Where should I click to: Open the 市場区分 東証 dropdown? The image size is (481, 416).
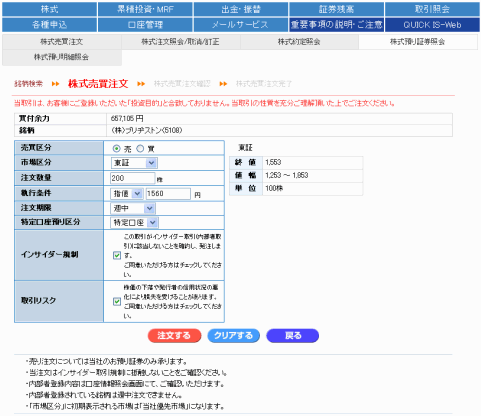[134, 163]
